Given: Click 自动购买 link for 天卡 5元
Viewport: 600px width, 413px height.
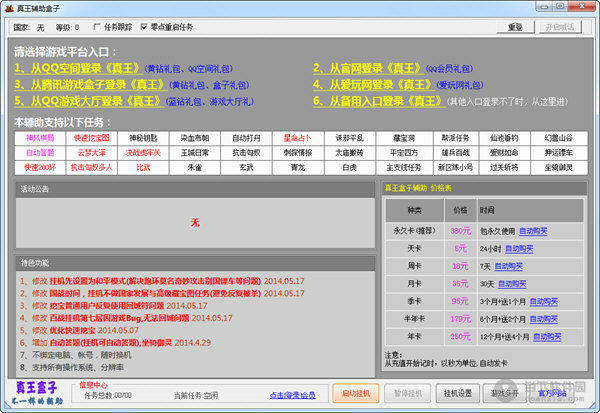Looking at the screenshot, I should point(519,249).
